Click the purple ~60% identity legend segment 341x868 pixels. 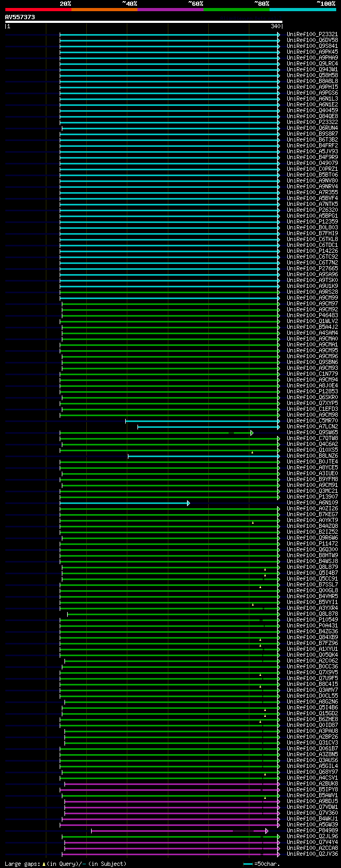click(x=170, y=10)
